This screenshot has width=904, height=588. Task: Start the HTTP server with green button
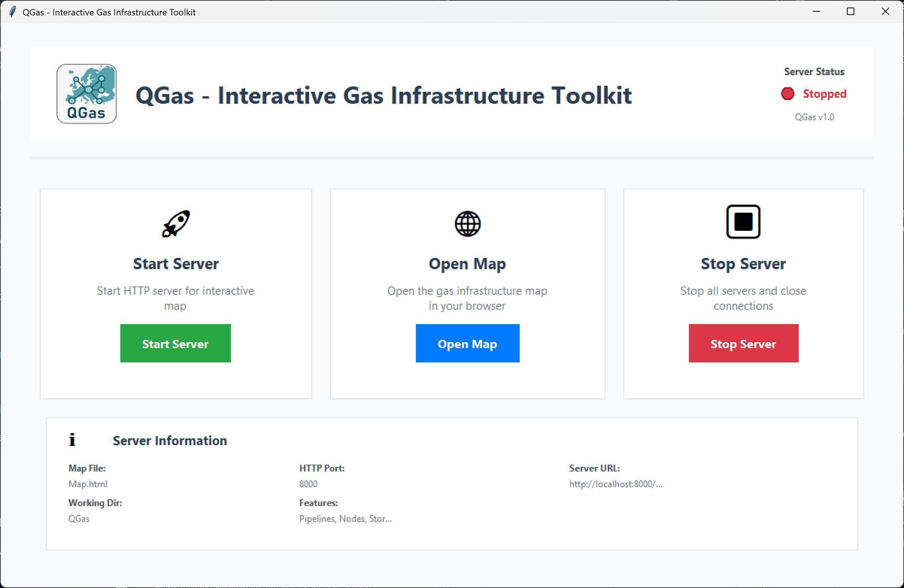176,343
